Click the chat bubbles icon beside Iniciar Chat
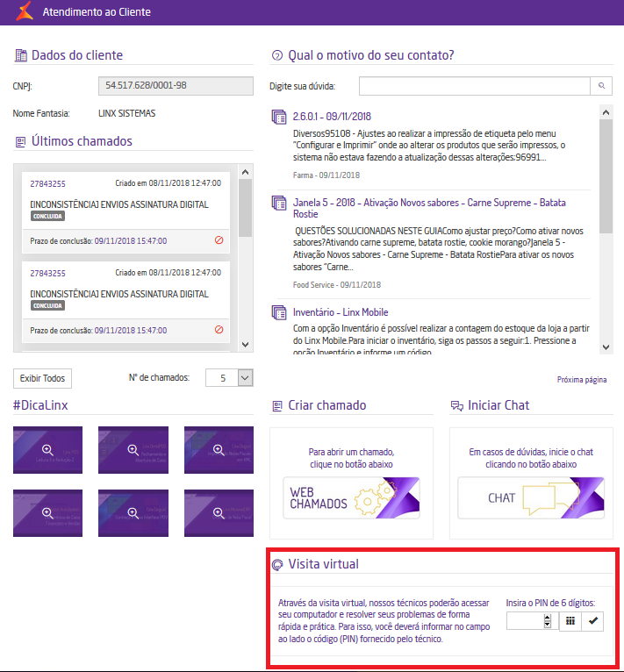The height and width of the screenshot is (672, 624). pyautogui.click(x=456, y=406)
